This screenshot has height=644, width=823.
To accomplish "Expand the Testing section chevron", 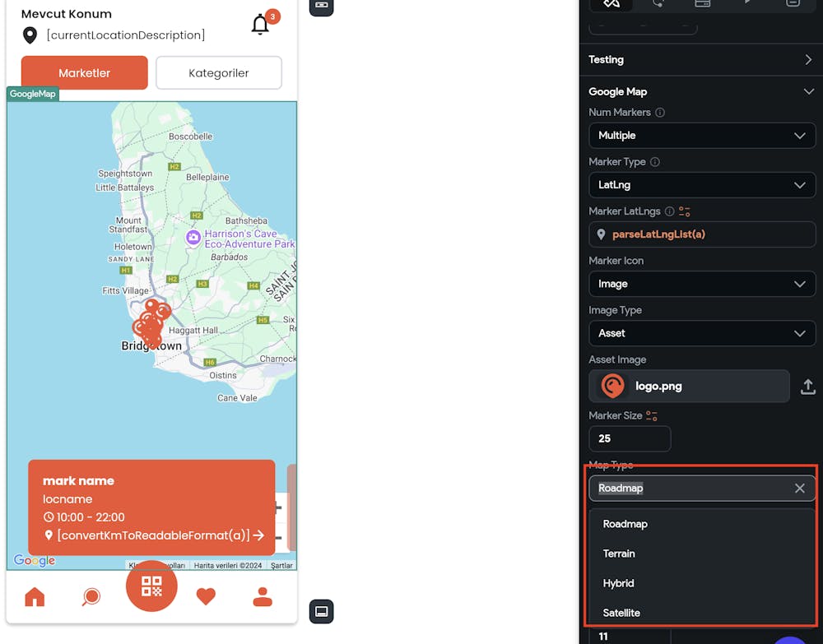I will click(x=808, y=60).
